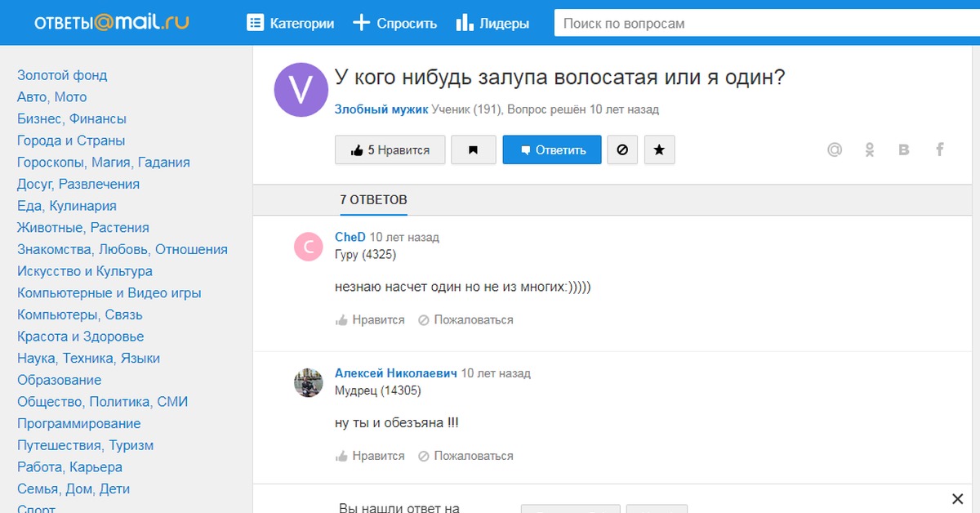Click the block circle icon button
The width and height of the screenshot is (980, 513).
(x=622, y=150)
